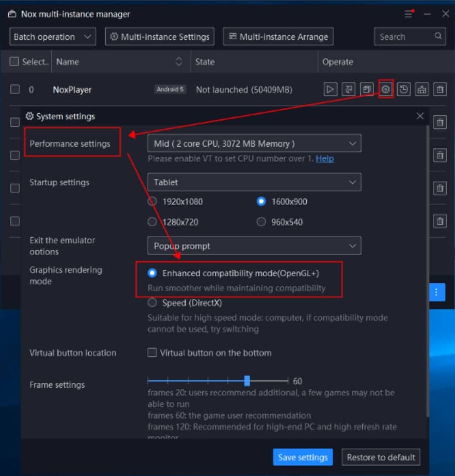Click the create shortcut icon for NoxPlayer

coord(349,89)
